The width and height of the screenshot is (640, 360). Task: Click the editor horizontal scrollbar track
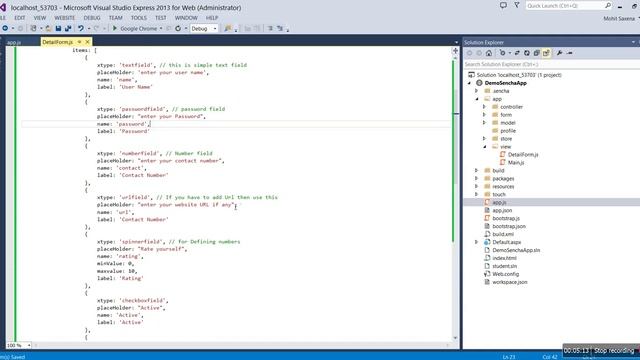pos(241,345)
